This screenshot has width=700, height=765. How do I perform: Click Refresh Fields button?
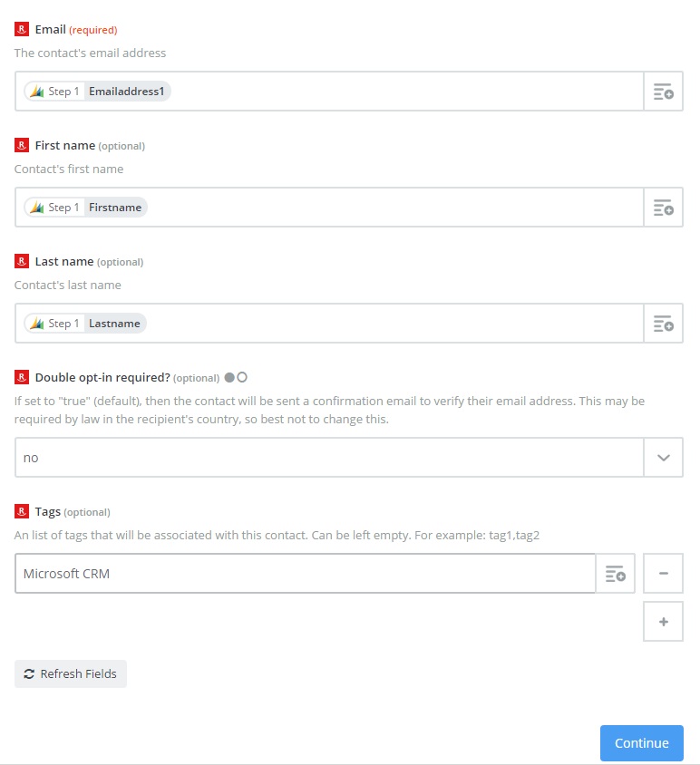point(71,673)
